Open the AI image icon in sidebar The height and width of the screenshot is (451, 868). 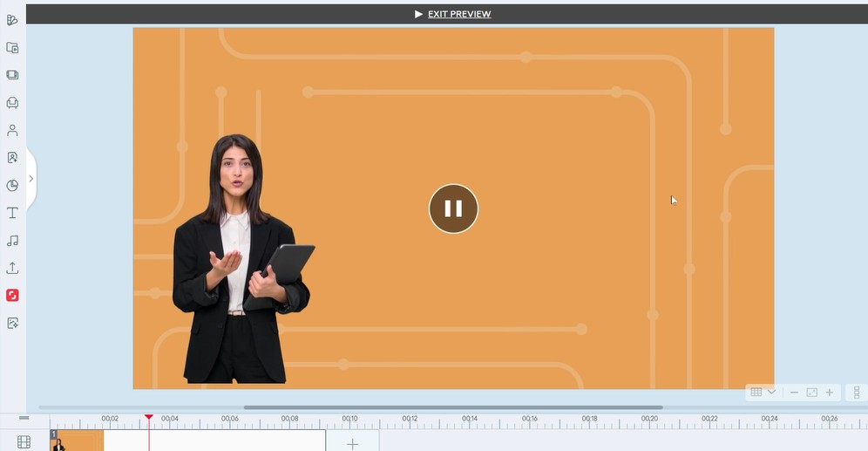[12, 323]
